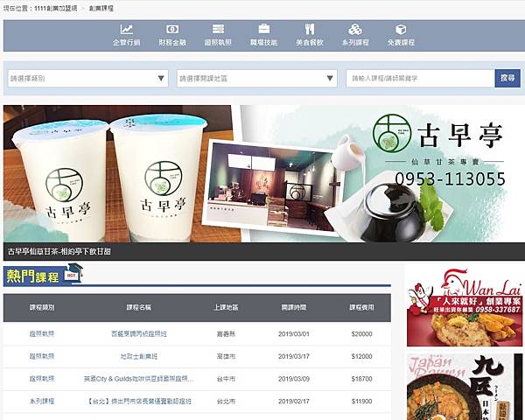Select the $20000 course fee
The width and height of the screenshot is (525, 420).
click(x=361, y=334)
